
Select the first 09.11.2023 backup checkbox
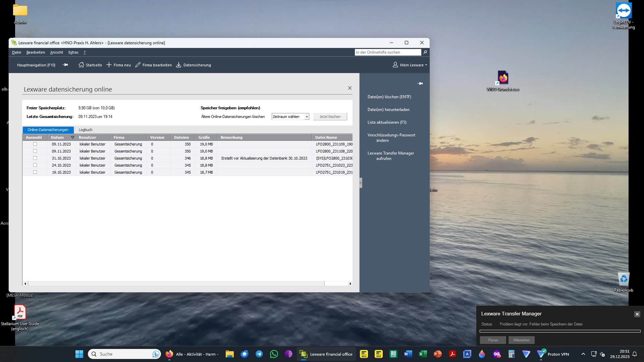(x=35, y=144)
